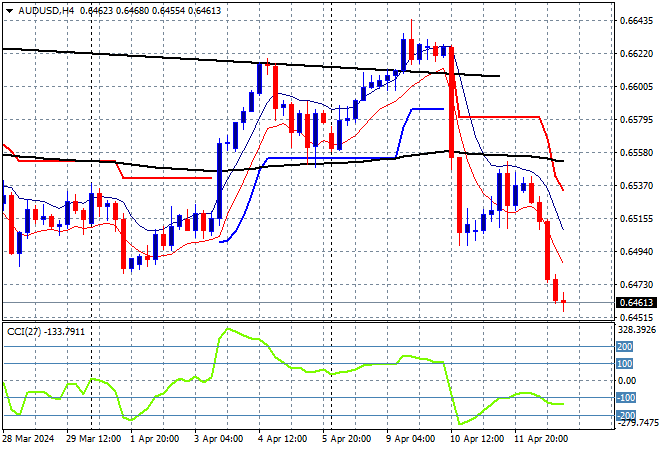Viewport: 660px width, 450px height.
Task: Select price scale value 0.65370
Action: point(636,186)
